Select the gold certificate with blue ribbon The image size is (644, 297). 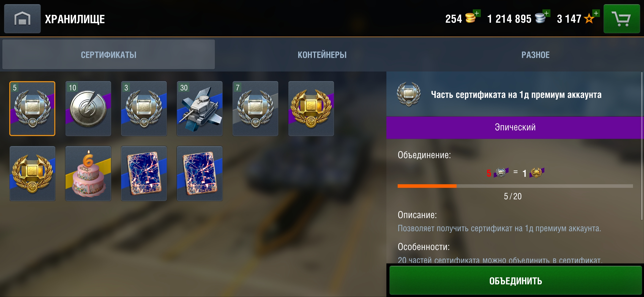click(x=32, y=174)
